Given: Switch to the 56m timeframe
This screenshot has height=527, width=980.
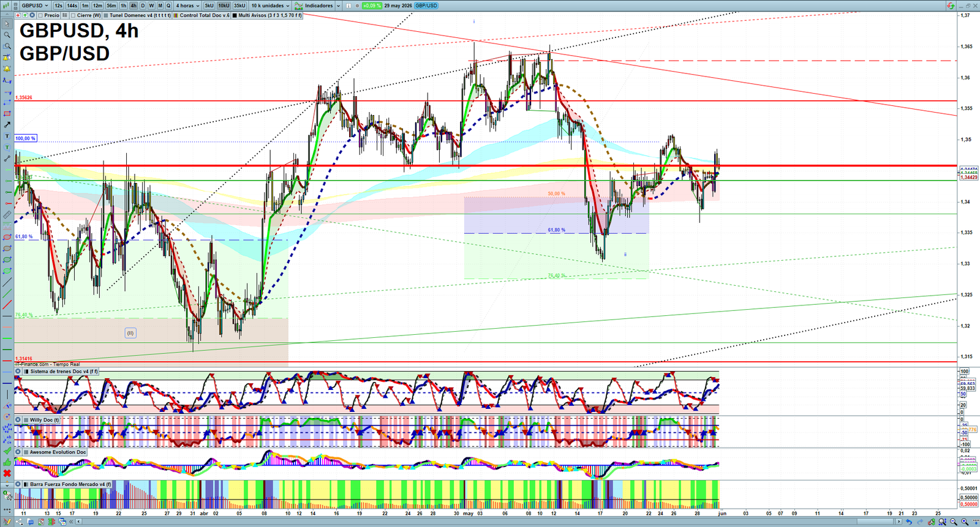Looking at the screenshot, I should (x=111, y=6).
